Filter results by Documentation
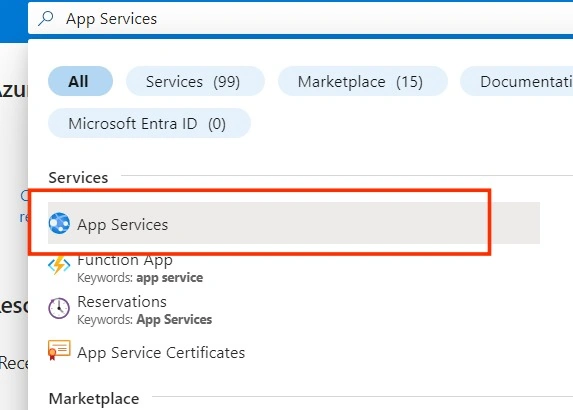Image resolution: width=573 pixels, height=410 pixels. point(517,81)
